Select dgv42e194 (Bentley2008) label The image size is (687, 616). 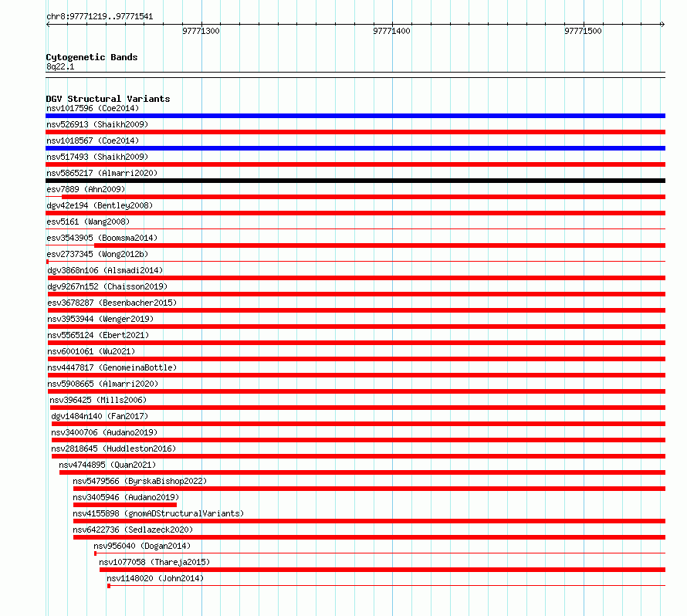100,205
